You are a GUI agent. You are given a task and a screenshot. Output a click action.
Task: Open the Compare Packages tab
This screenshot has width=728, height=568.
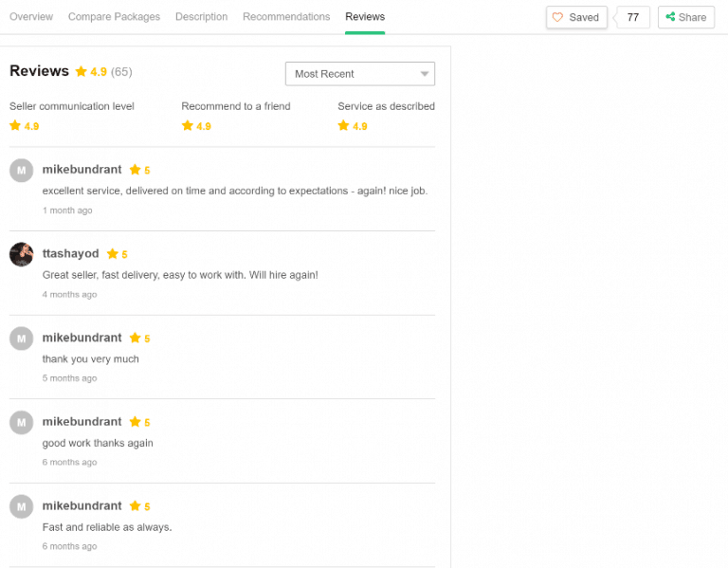tap(114, 17)
